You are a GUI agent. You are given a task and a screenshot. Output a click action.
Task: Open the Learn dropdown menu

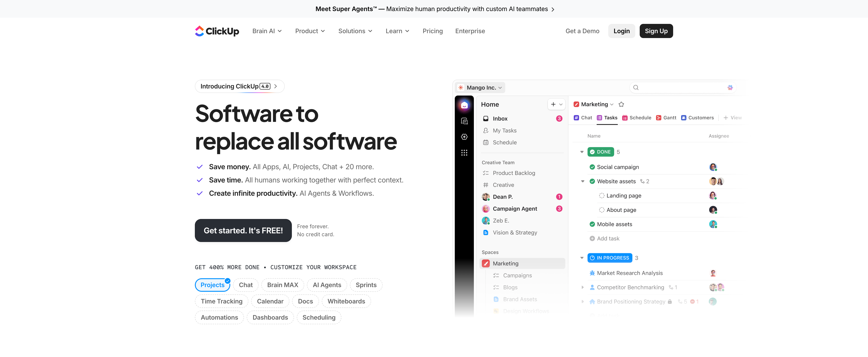click(x=397, y=31)
